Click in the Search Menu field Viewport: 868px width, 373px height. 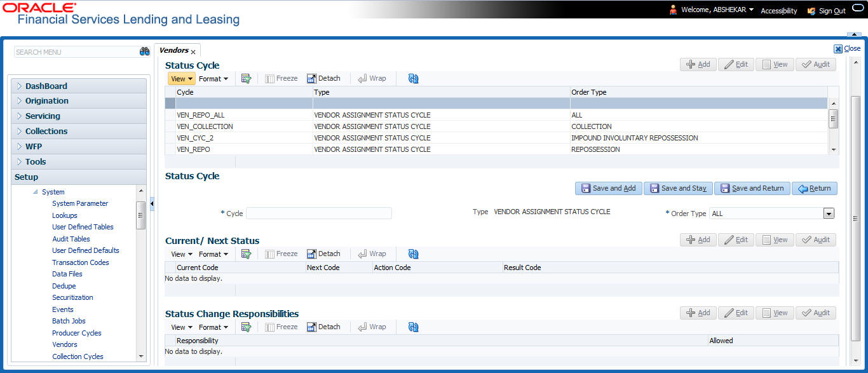click(x=76, y=52)
